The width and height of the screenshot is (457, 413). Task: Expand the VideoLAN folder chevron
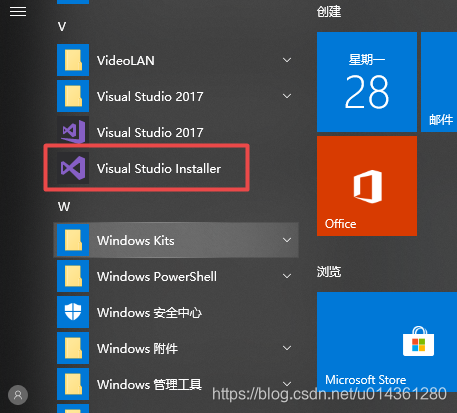click(x=287, y=60)
